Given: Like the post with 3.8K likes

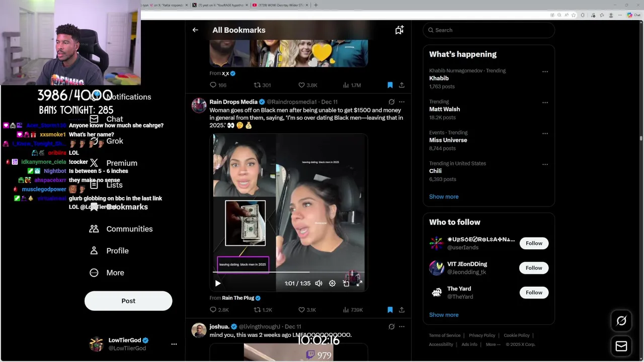Looking at the screenshot, I should pyautogui.click(x=307, y=85).
